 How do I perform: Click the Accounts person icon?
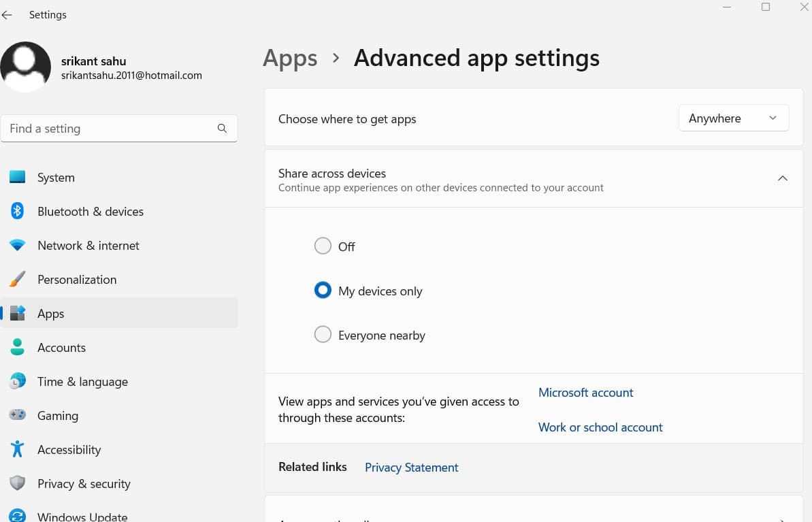point(18,348)
